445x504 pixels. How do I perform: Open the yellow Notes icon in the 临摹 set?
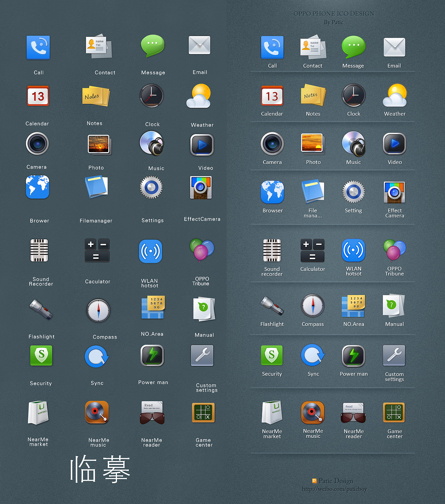[96, 96]
